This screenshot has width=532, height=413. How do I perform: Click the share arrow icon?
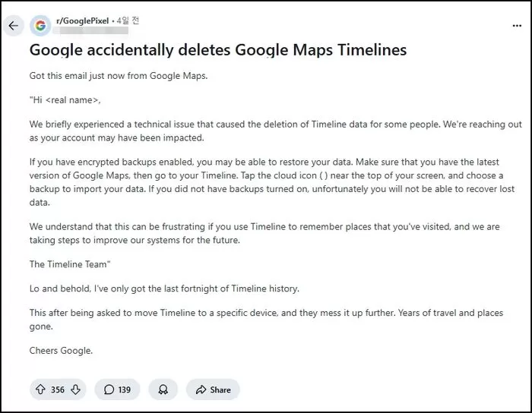point(201,389)
